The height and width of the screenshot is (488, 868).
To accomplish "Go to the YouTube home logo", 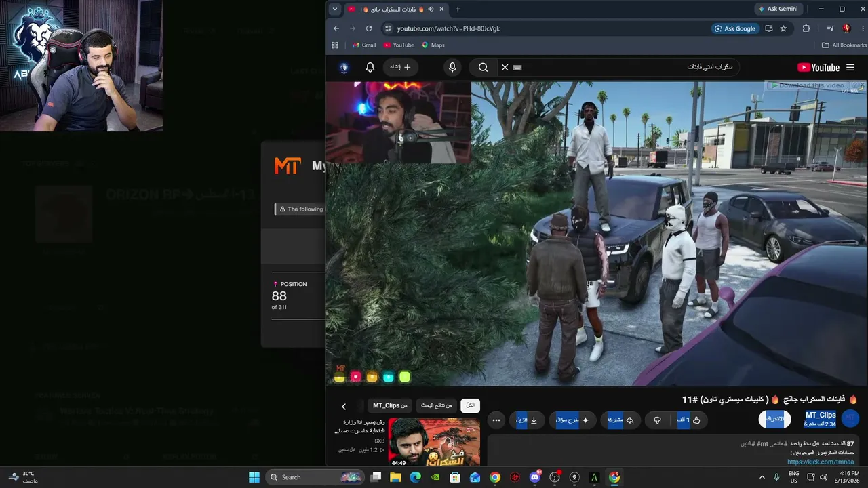I will click(x=818, y=67).
